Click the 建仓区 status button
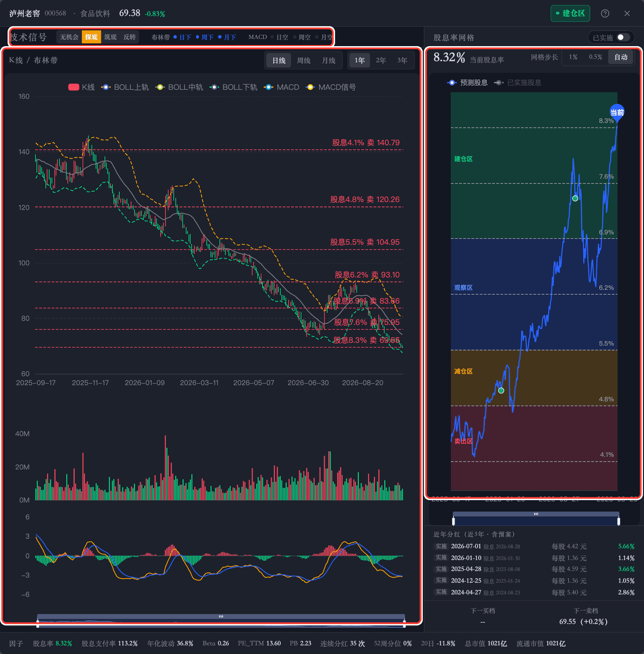The width and height of the screenshot is (644, 654). point(570,14)
